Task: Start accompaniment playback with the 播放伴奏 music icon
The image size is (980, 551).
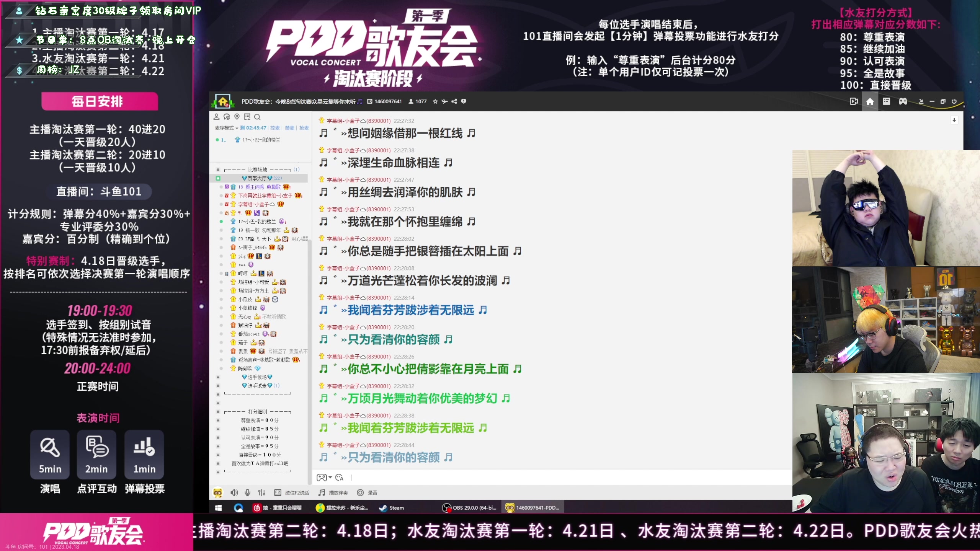Action: (x=322, y=493)
